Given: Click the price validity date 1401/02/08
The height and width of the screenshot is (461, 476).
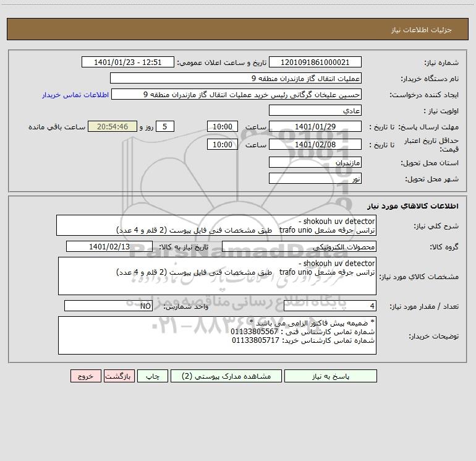Looking at the screenshot, I should point(315,144).
